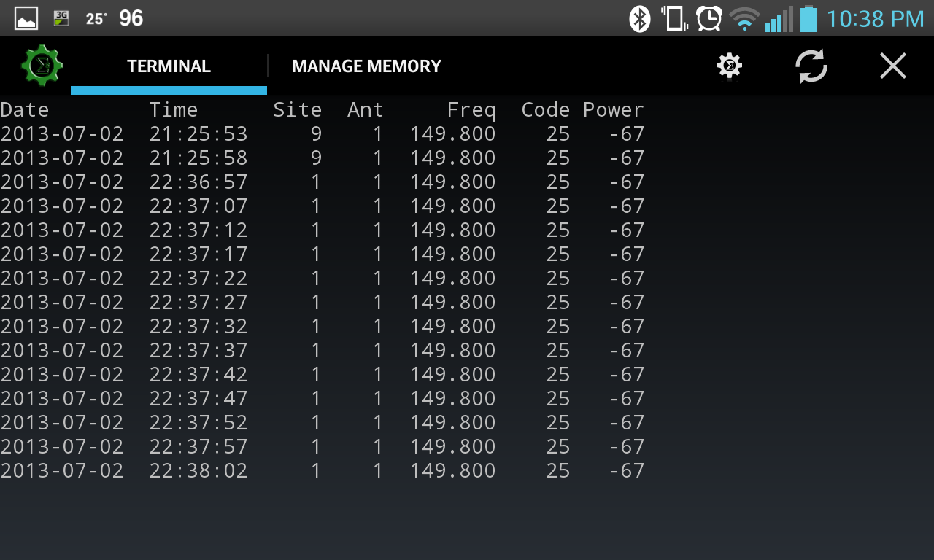Open the green sigma gear app icon
934x560 pixels.
(42, 66)
